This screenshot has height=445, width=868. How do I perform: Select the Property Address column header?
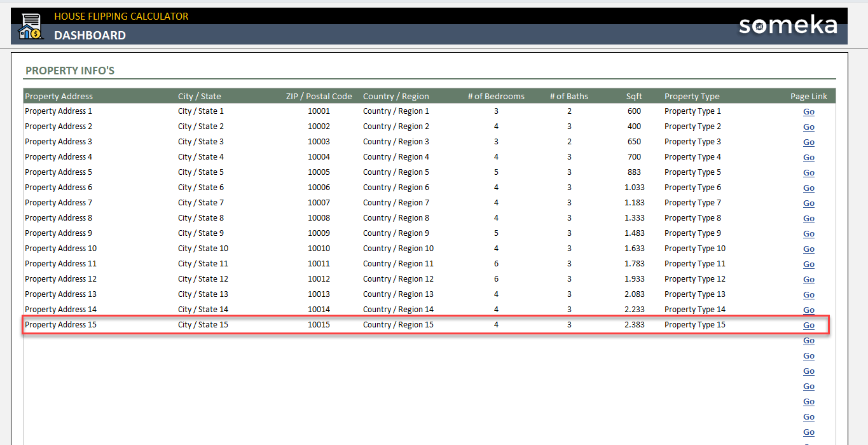[x=59, y=97]
